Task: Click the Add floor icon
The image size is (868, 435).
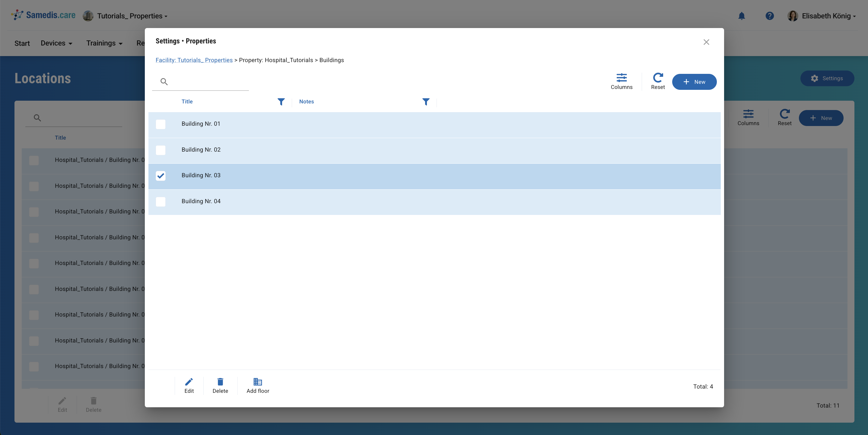Action: click(257, 382)
